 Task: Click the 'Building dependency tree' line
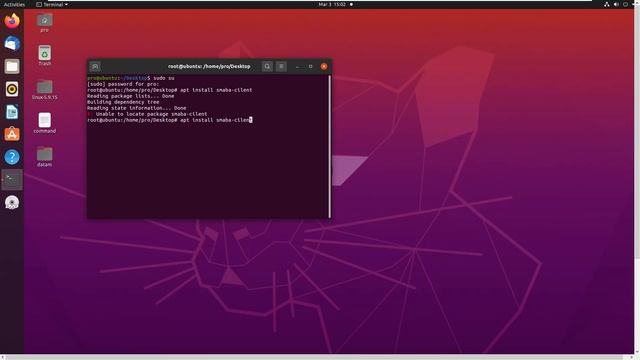123,102
